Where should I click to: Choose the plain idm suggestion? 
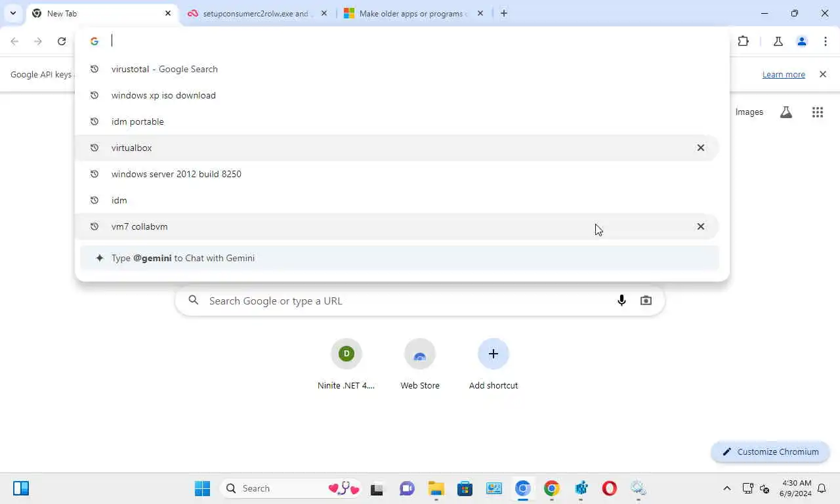(397, 200)
